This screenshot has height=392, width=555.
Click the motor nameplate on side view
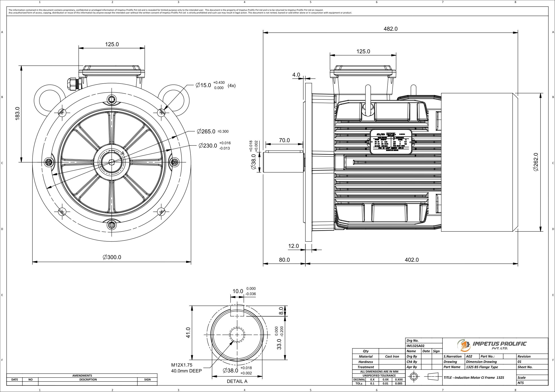[391, 142]
